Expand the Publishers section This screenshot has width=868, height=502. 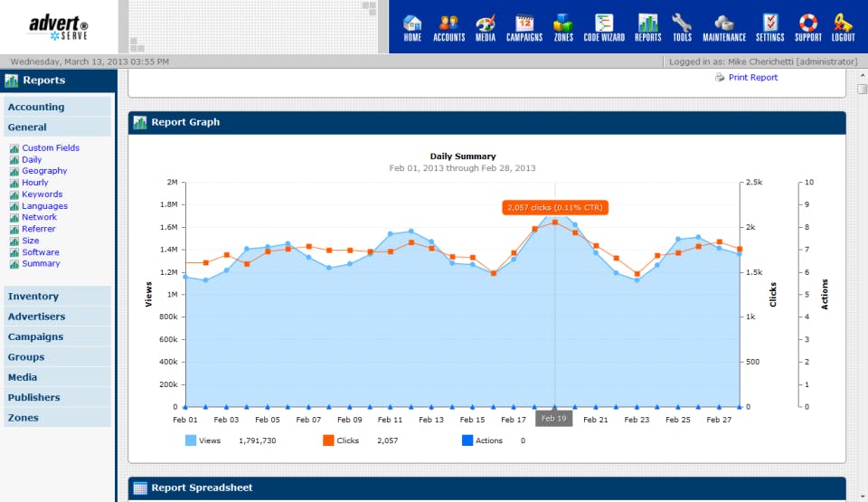58,397
